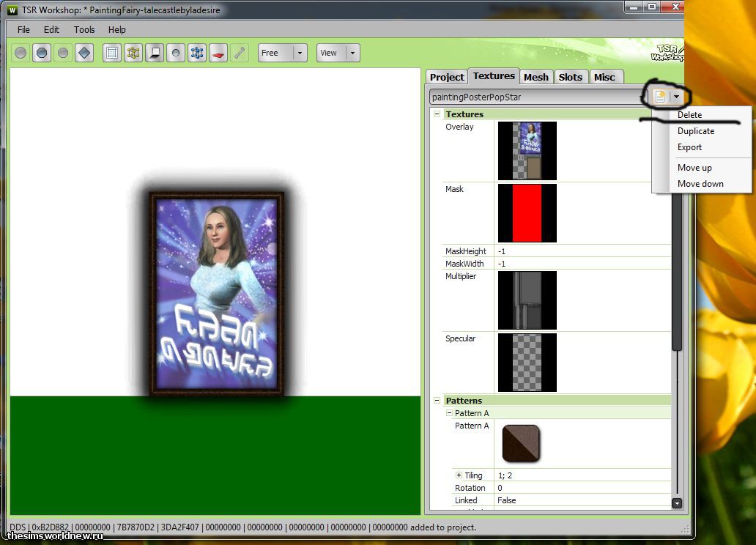Screen dimensions: 756x545
Task: Click the small gray octagon detail button
Action: [x=63, y=53]
